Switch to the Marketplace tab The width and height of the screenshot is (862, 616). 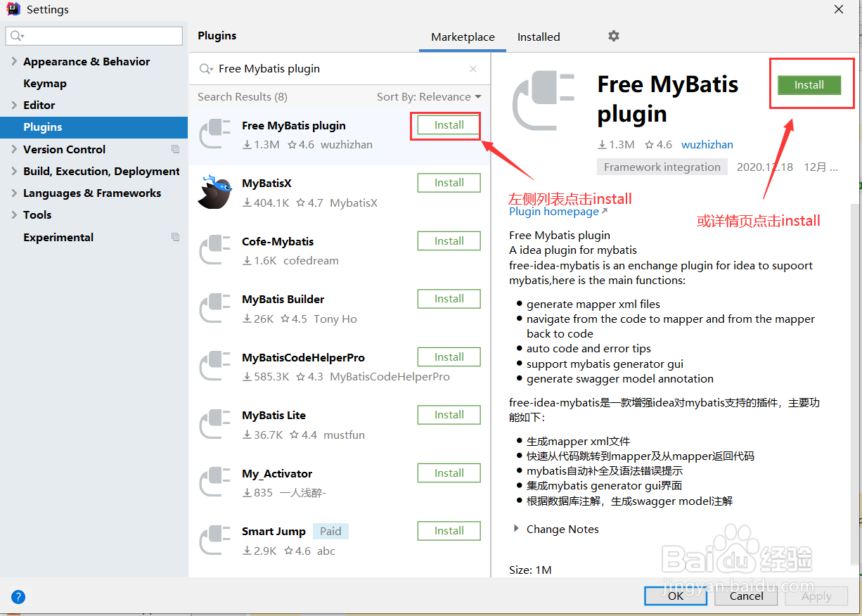(463, 37)
